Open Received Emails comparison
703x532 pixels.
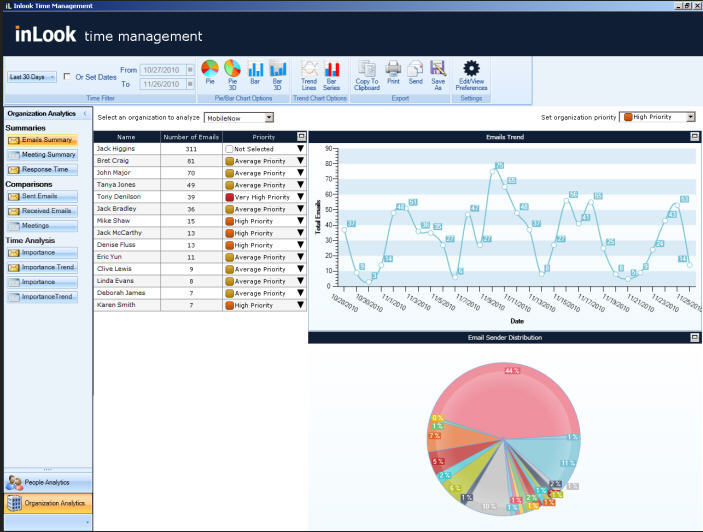click(42, 211)
